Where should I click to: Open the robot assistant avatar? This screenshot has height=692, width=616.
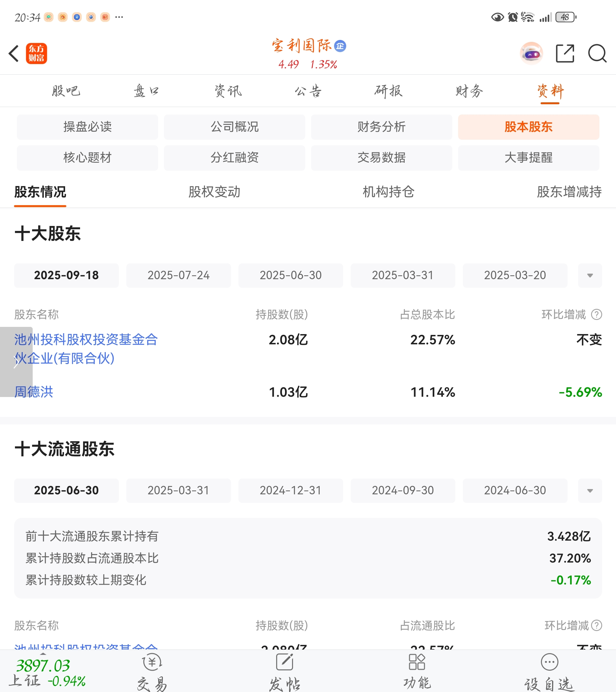[531, 54]
